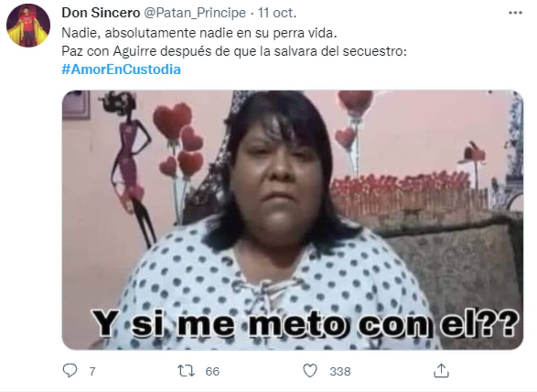Viewport: 537px width, 392px height.
Task: Open the attached meme image
Action: coord(292,220)
